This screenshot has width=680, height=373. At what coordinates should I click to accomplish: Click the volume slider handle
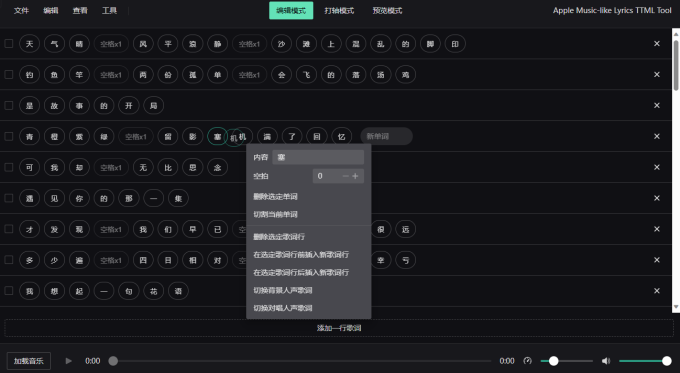pyautogui.click(x=667, y=361)
